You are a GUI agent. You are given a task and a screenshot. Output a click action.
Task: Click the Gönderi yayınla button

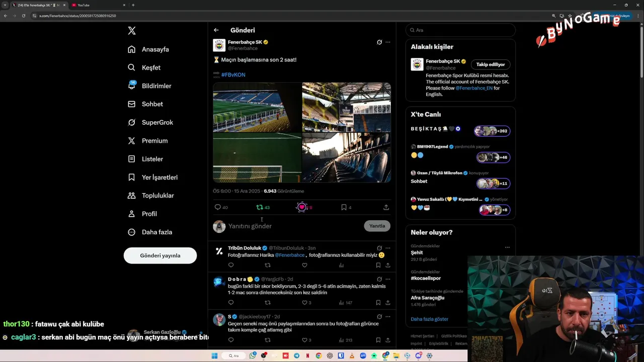[160, 255]
